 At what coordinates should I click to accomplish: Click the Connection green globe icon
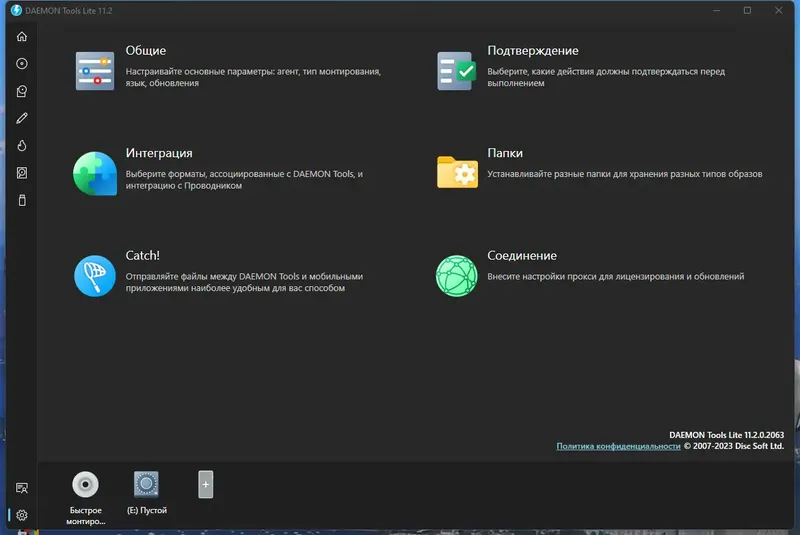457,276
